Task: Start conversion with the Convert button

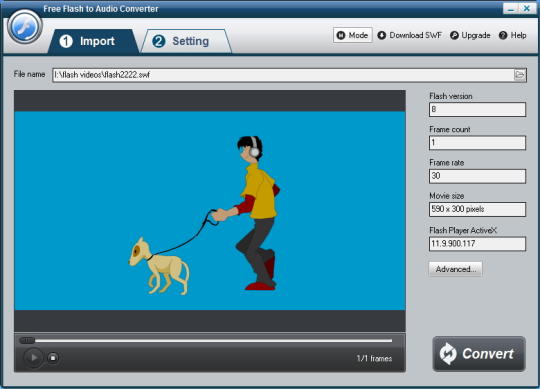Action: pos(479,354)
